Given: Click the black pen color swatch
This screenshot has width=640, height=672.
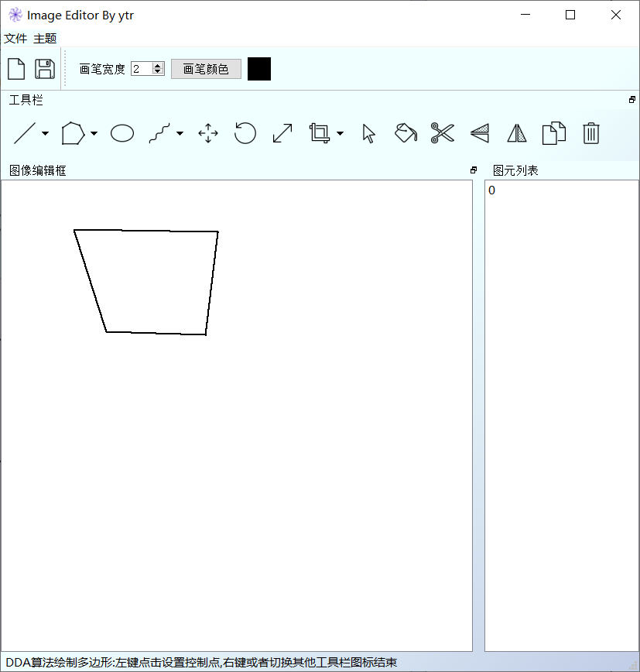Looking at the screenshot, I should pyautogui.click(x=259, y=69).
